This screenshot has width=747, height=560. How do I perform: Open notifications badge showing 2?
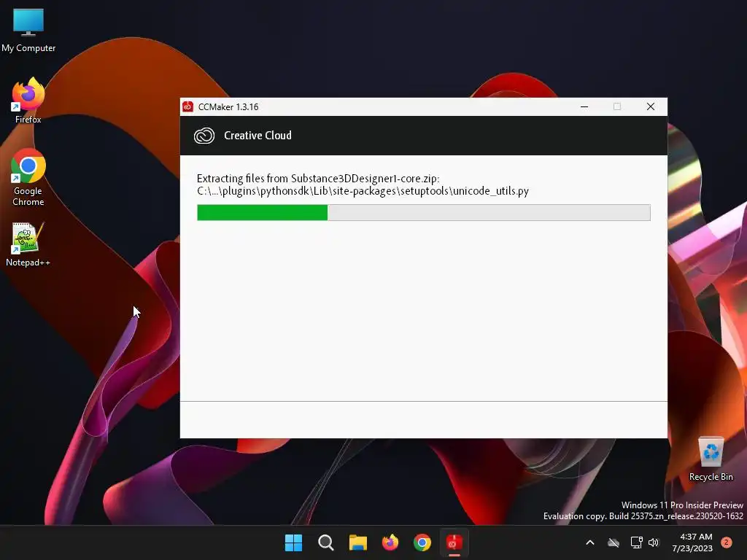point(727,542)
